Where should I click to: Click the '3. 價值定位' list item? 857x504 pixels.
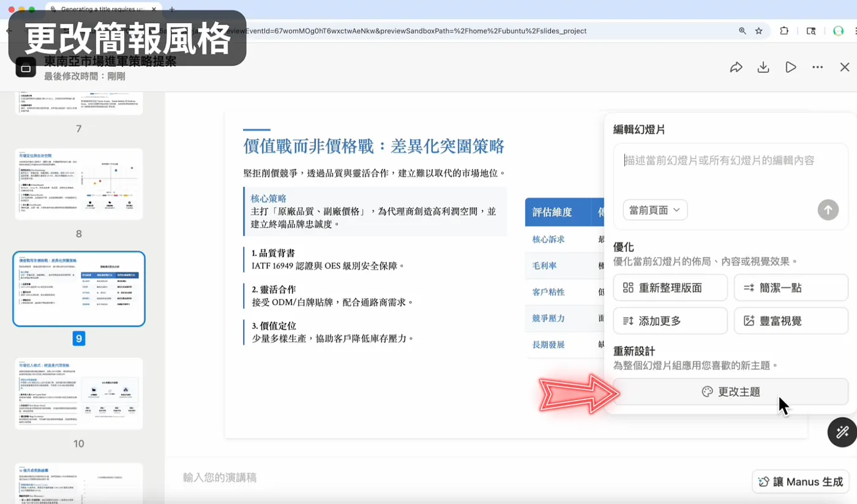[x=274, y=325]
